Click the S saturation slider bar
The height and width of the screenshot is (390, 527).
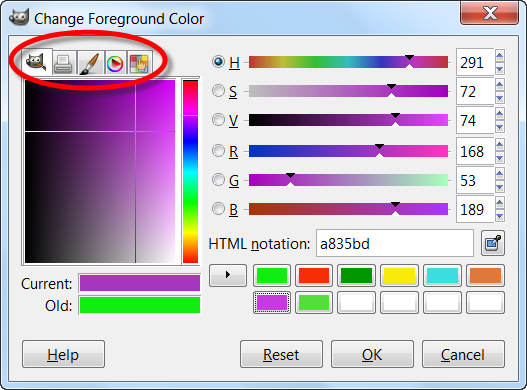(348, 91)
